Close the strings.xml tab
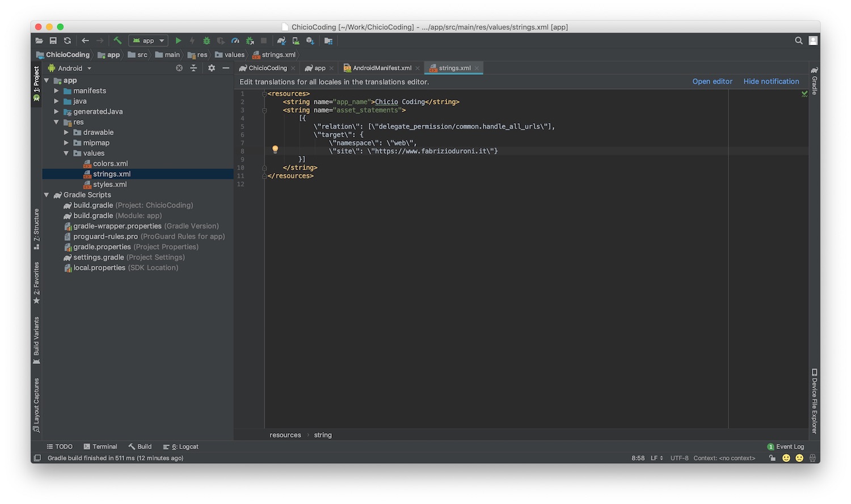851x504 pixels. coord(477,68)
